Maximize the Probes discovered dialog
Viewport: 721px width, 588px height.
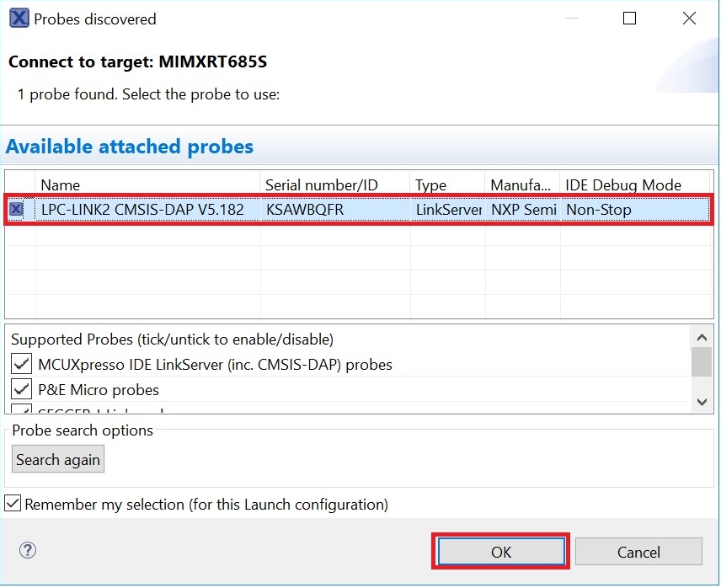click(x=629, y=19)
